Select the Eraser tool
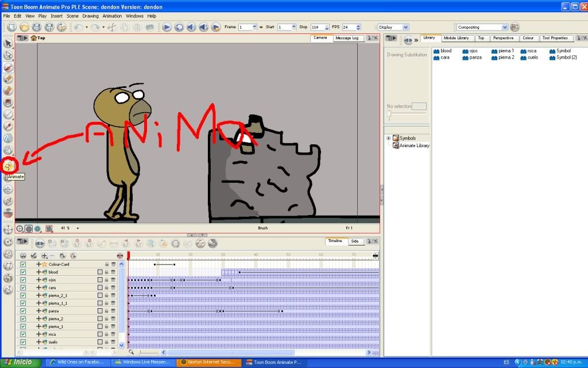Image resolution: width=588 pixels, height=368 pixels. 8,91
